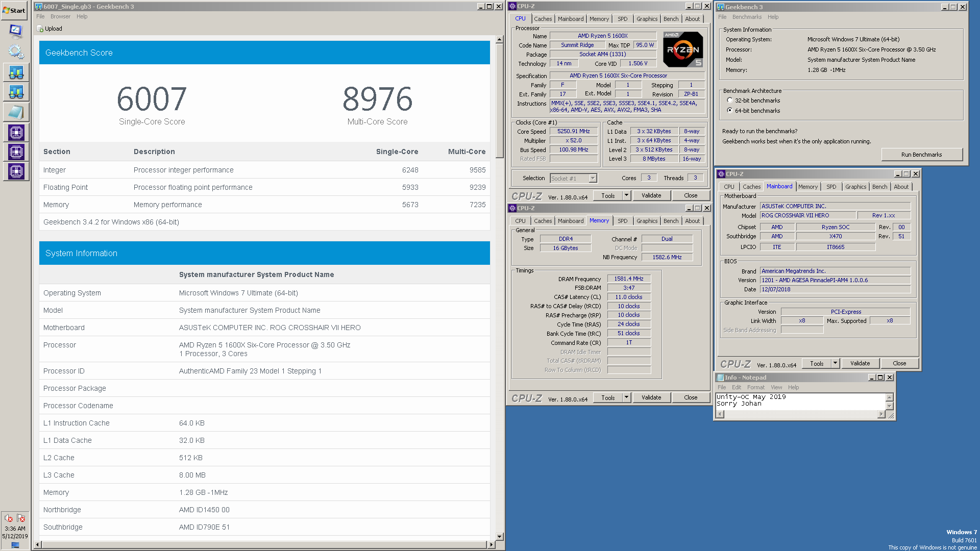Open Format menu in Notepad
The image size is (980, 551).
[756, 388]
